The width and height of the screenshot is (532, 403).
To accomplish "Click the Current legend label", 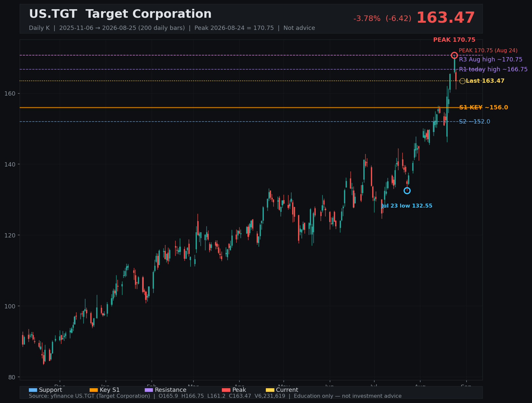I will [287, 390].
